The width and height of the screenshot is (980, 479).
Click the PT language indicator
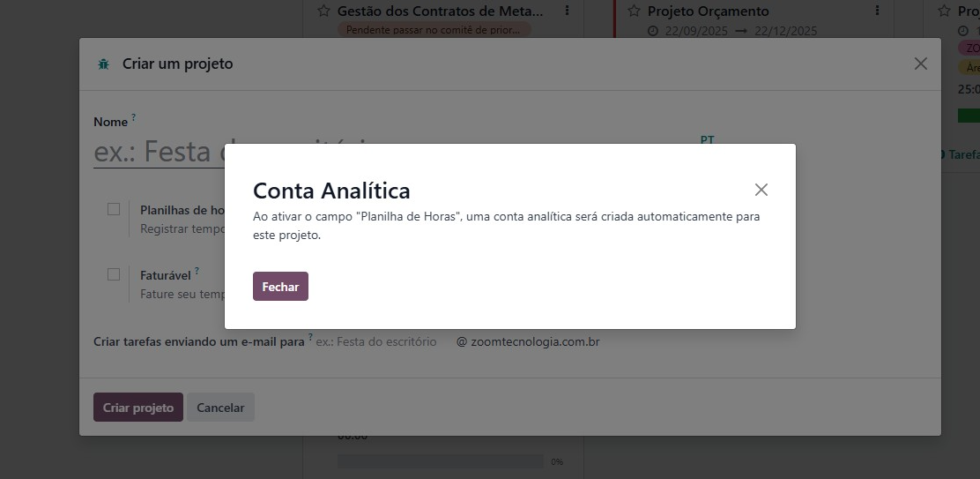pos(707,139)
